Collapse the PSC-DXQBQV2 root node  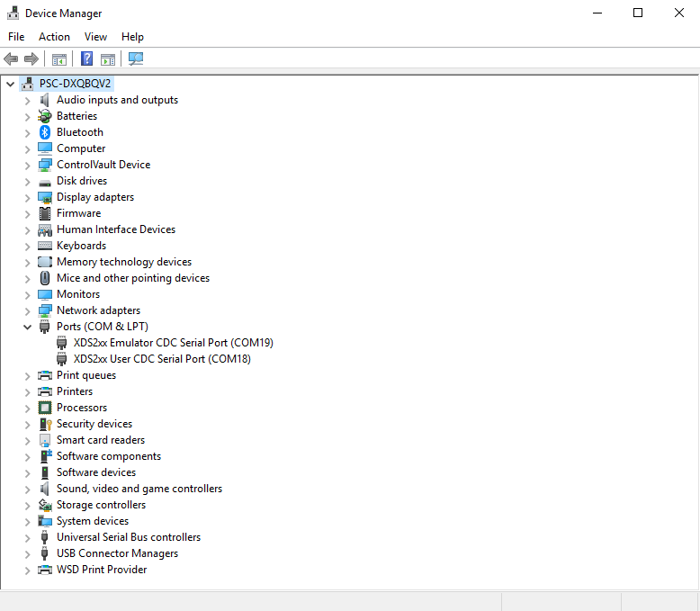pos(10,84)
